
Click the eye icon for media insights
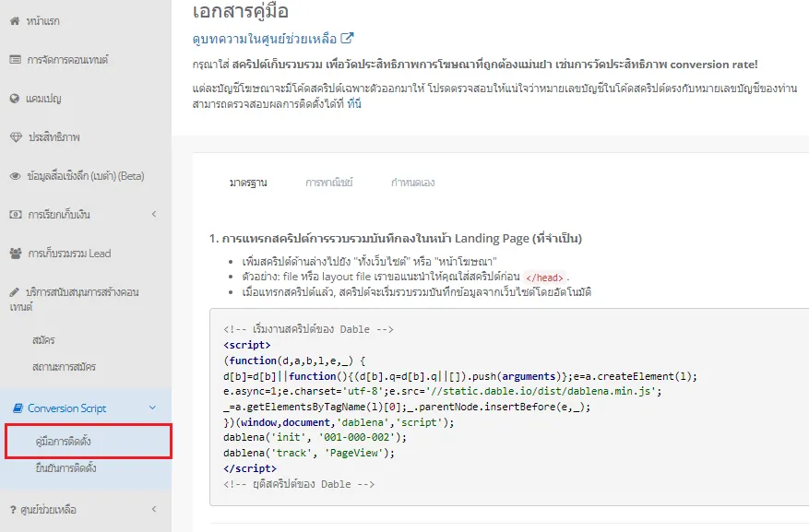pos(16,176)
